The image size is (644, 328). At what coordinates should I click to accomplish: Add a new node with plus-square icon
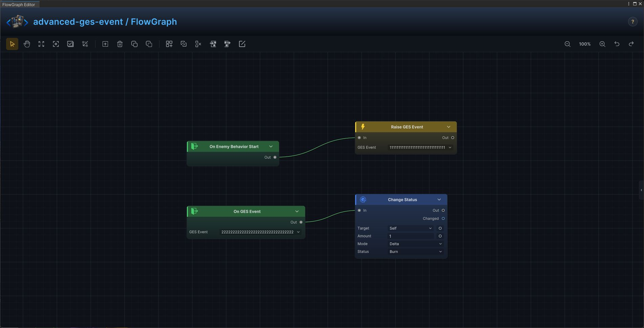[105, 44]
